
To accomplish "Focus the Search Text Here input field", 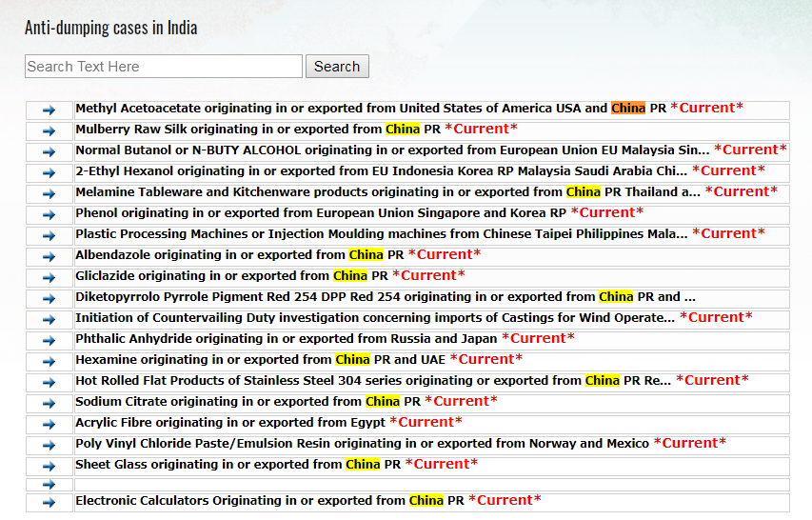I will coord(164,67).
